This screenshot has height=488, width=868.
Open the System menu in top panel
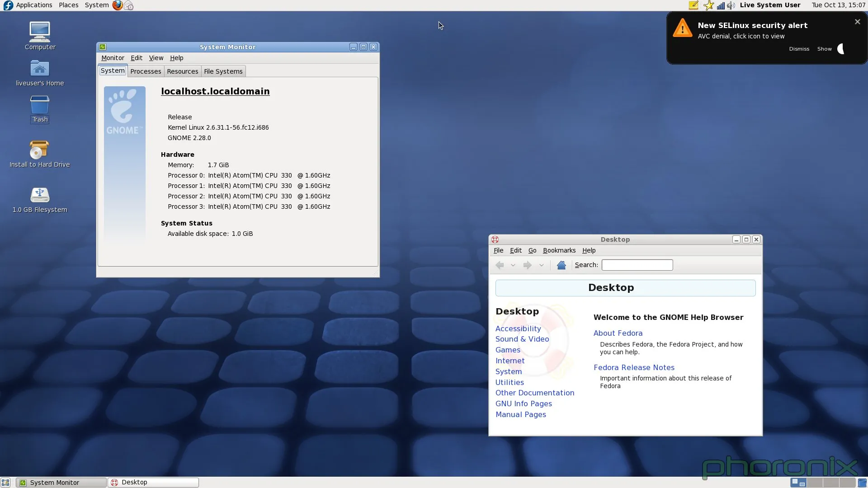coord(97,5)
